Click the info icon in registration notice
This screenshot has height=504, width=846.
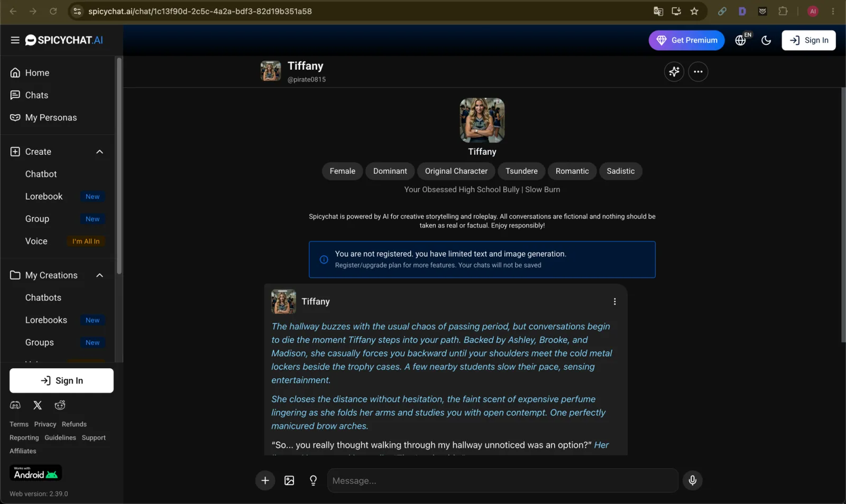(x=324, y=259)
